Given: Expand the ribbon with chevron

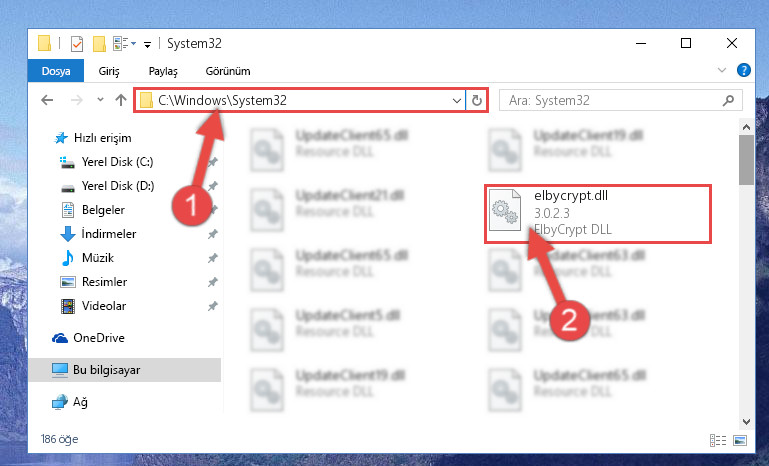Looking at the screenshot, I should (721, 70).
